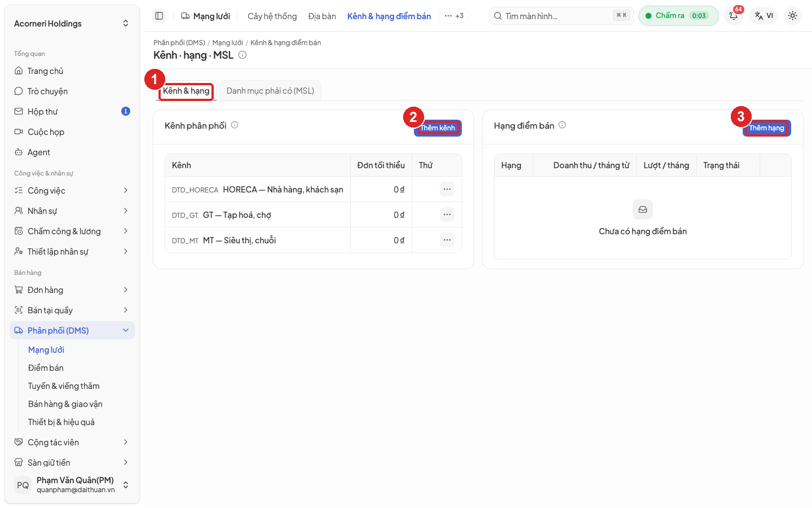This screenshot has width=812, height=508.
Task: Open the Phạm Văn Quân user menu
Action: point(72,485)
